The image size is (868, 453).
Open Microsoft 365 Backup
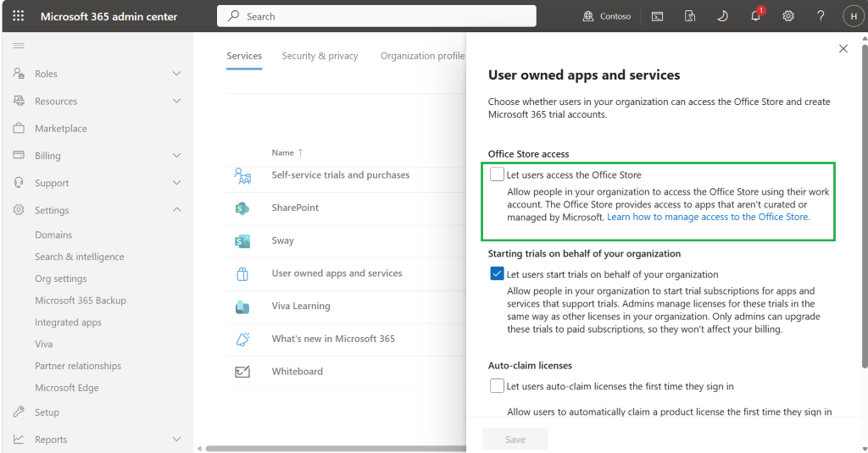pyautogui.click(x=81, y=301)
